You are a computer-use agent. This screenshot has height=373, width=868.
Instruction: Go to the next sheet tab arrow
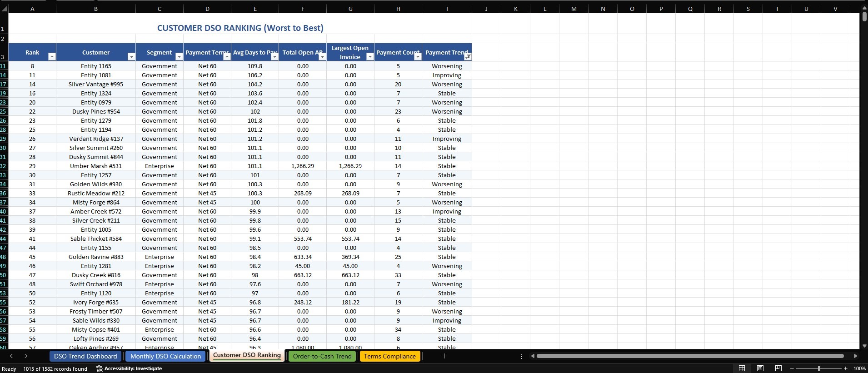point(26,356)
